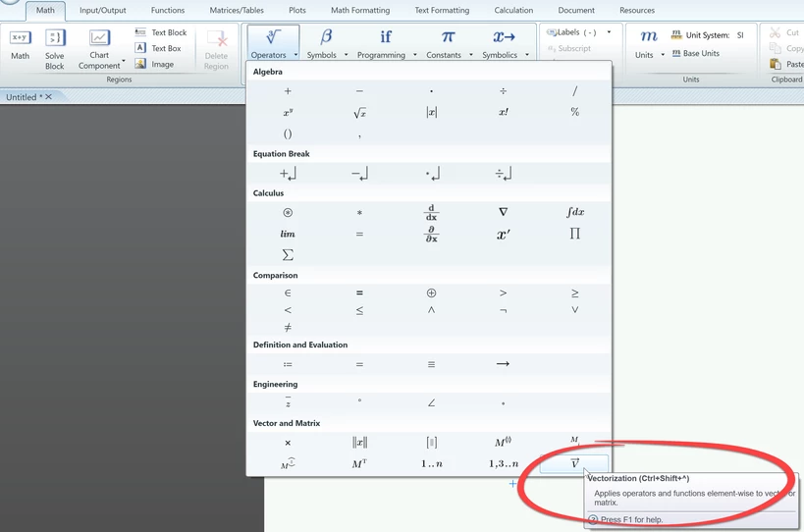Image resolution: width=804 pixels, height=532 pixels.
Task: Insert the addition operator
Action: pyautogui.click(x=288, y=91)
